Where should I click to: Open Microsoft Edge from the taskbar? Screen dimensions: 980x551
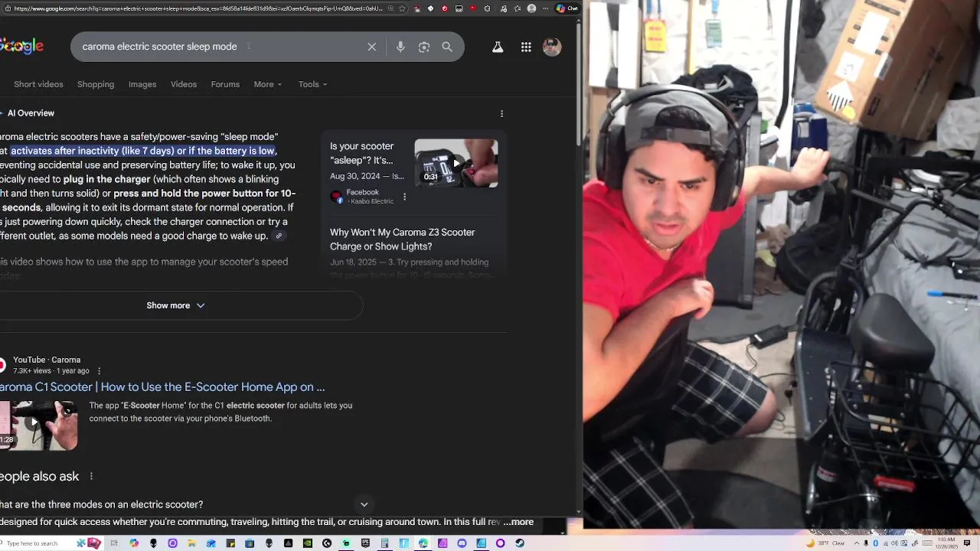point(423,543)
